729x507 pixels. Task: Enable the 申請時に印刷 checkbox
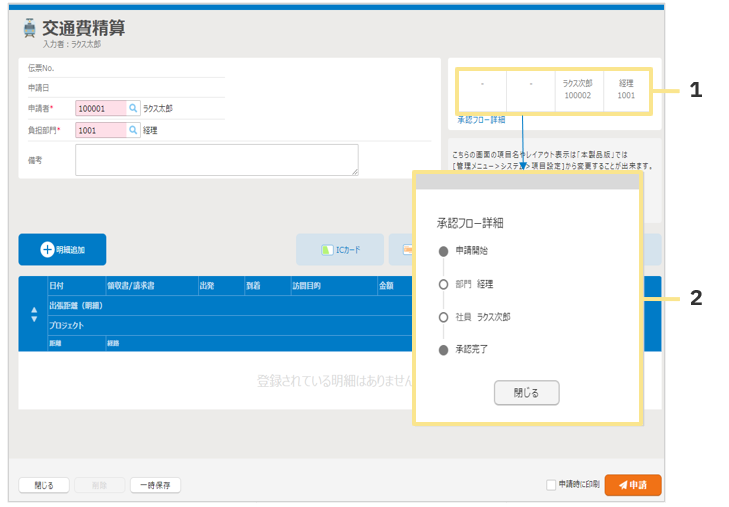[x=551, y=485]
